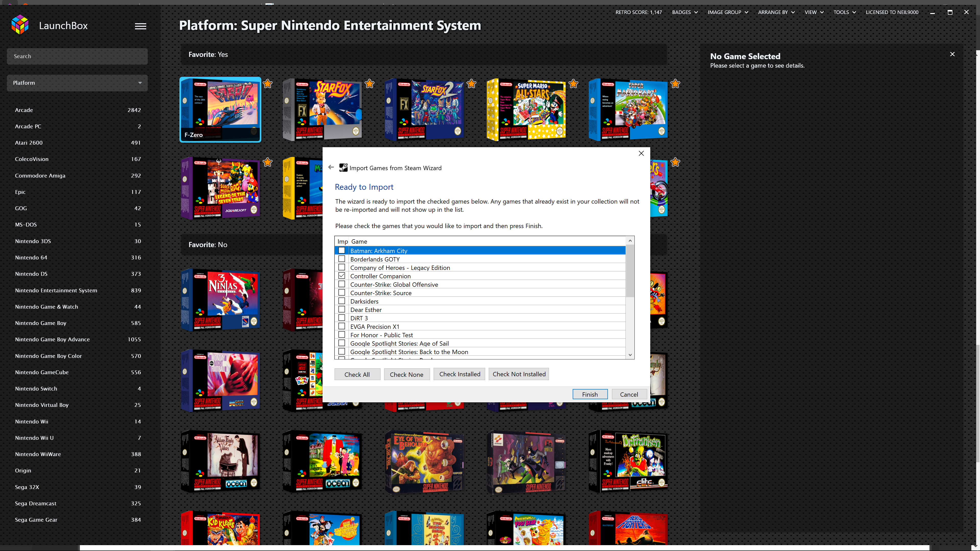Toggle the favorite star on F-Zero

[268, 84]
